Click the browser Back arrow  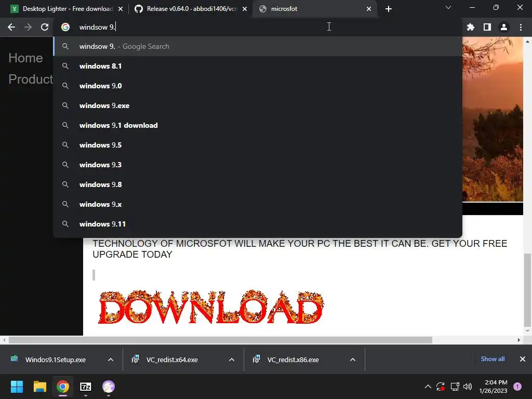click(x=11, y=27)
